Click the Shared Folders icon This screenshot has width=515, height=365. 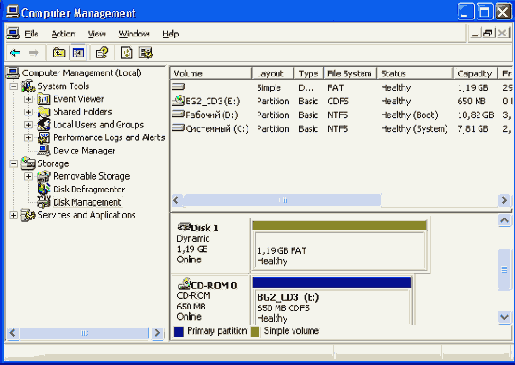click(x=44, y=112)
